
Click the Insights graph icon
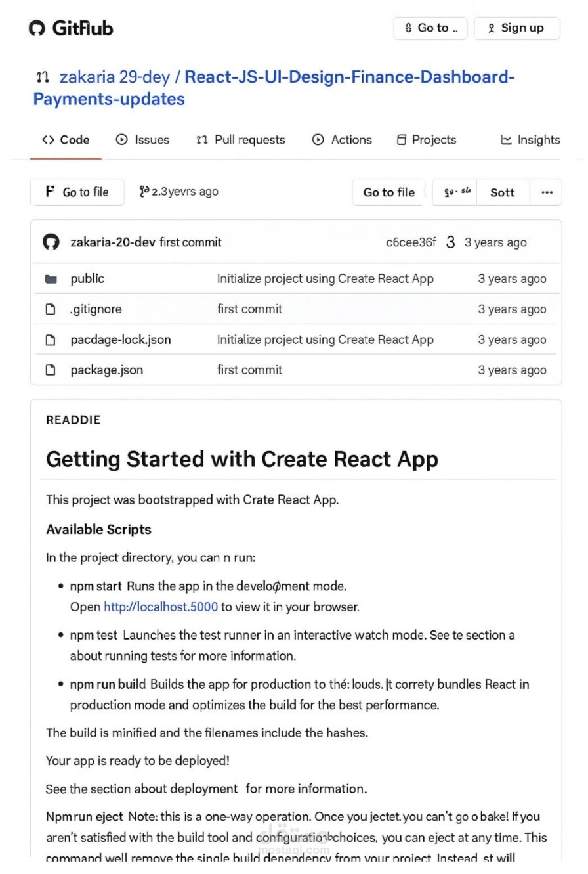[x=506, y=140]
